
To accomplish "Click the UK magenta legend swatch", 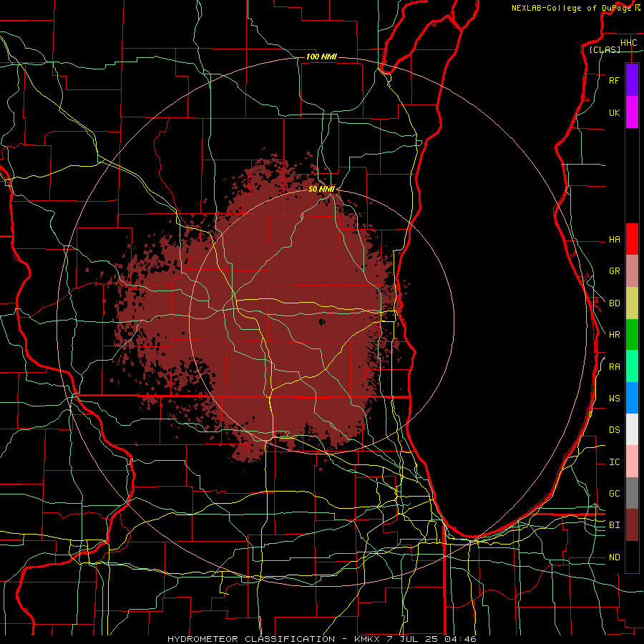I will (632, 112).
